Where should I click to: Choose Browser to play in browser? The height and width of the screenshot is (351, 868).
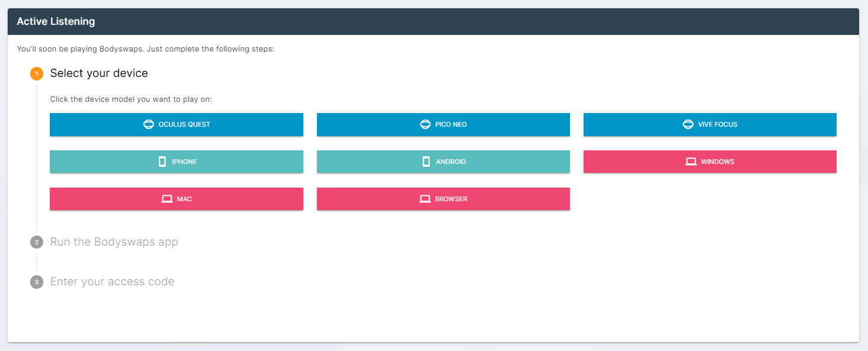[x=443, y=199]
